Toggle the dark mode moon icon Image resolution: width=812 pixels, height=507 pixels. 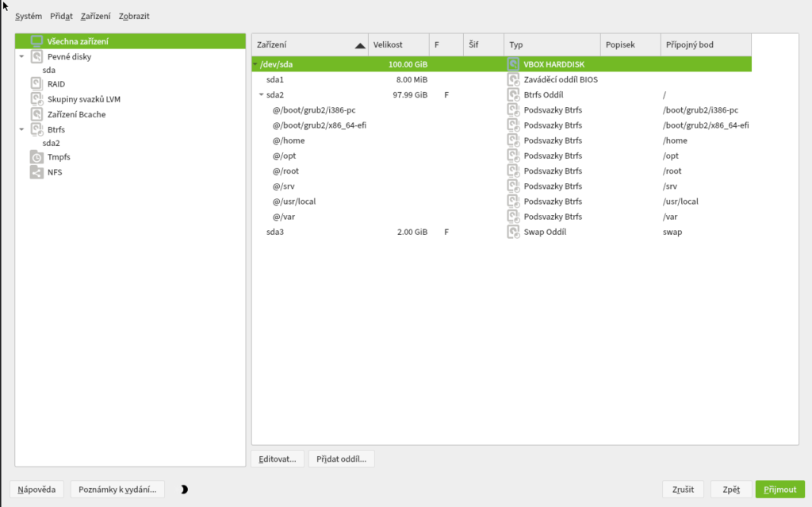tap(184, 490)
